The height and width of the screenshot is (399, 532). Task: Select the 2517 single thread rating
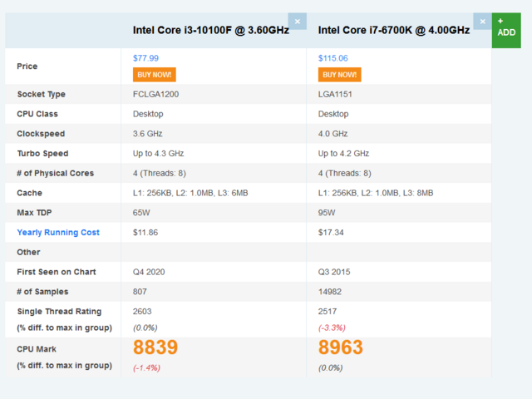[329, 312]
